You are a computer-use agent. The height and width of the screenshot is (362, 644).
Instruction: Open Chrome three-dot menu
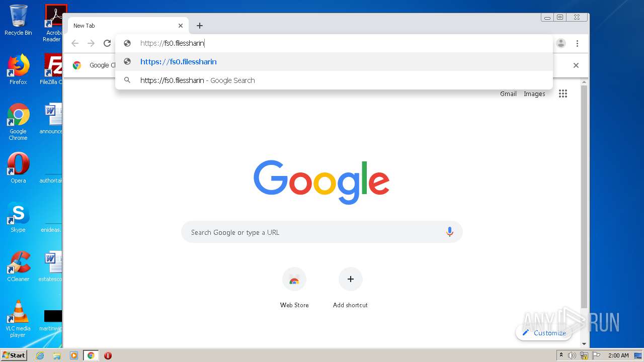(x=578, y=43)
